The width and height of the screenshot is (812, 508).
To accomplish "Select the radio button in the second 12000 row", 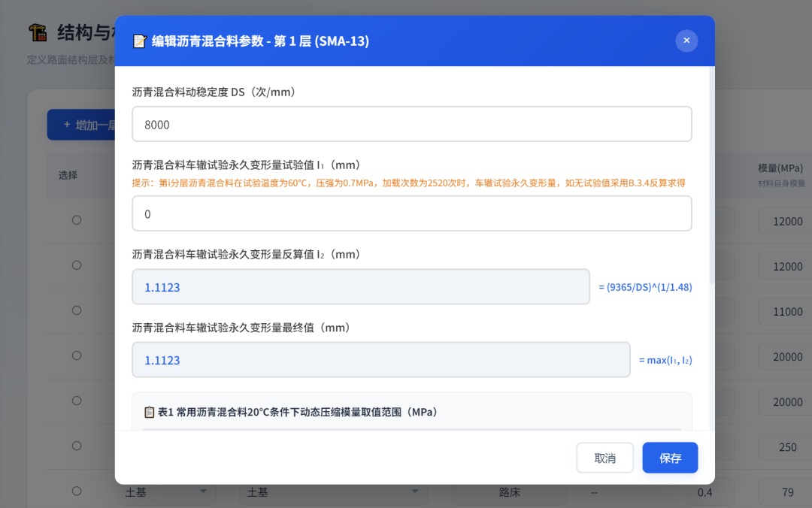I will (77, 265).
